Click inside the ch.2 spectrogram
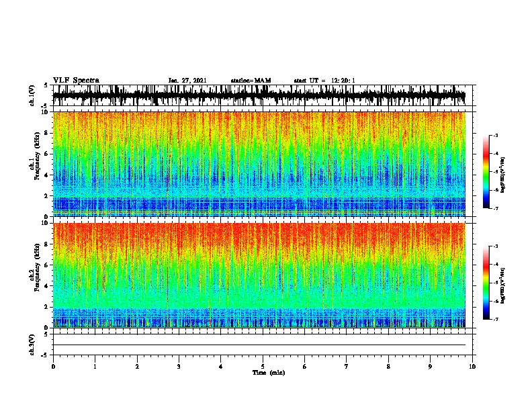532x411 pixels. [x=259, y=275]
